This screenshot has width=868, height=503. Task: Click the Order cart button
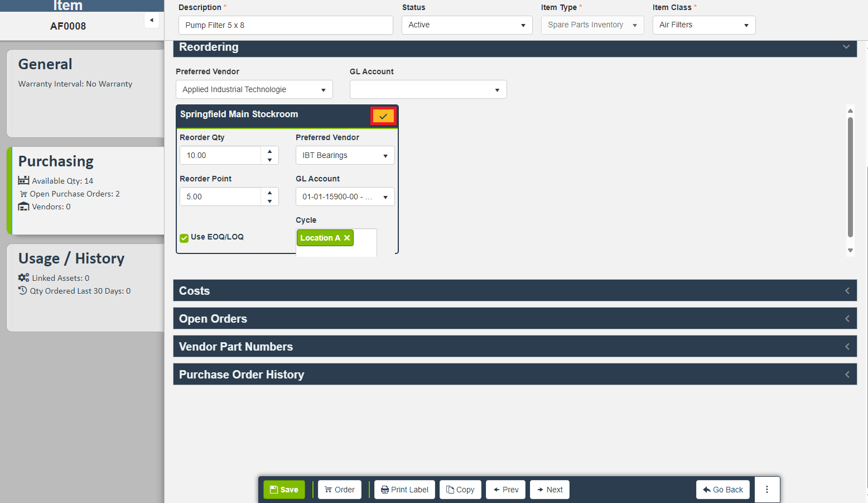[x=340, y=490]
